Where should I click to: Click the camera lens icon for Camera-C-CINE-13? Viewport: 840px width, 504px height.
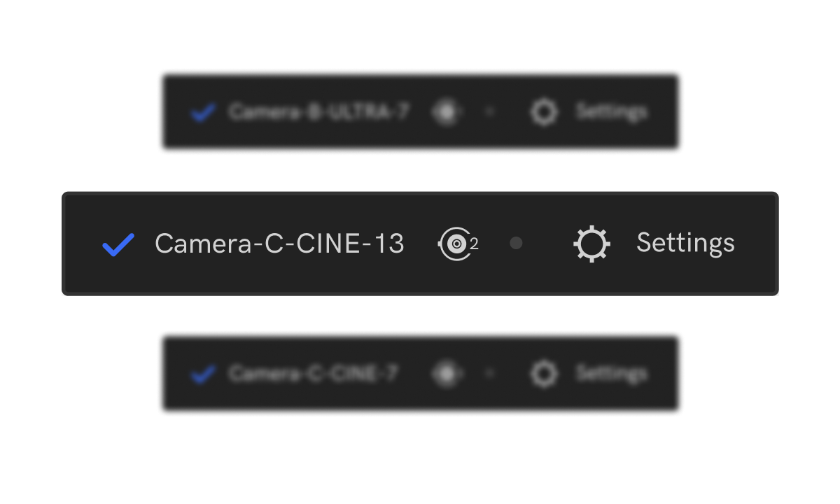pyautogui.click(x=455, y=244)
